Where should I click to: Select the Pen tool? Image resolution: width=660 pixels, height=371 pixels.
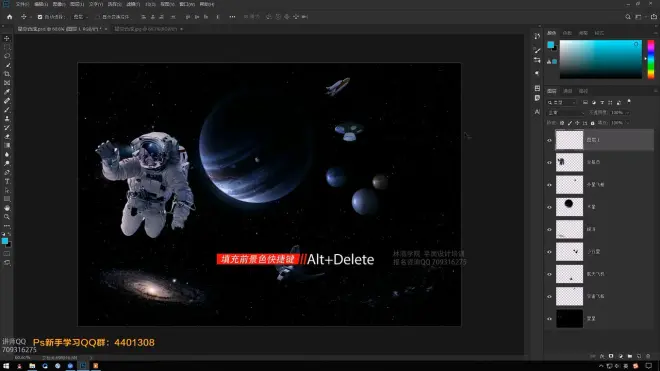7,172
